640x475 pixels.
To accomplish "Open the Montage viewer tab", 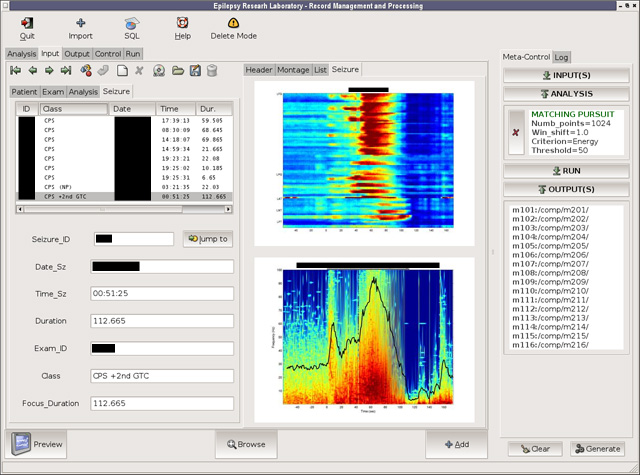I will click(293, 70).
